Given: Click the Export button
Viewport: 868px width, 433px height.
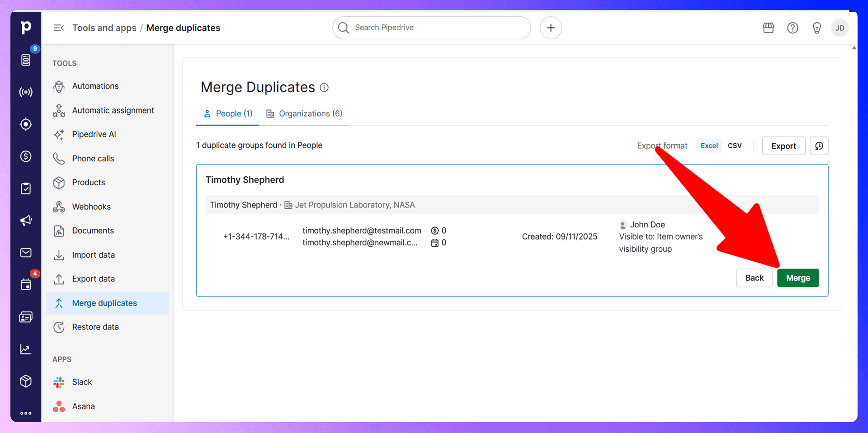Looking at the screenshot, I should coord(783,146).
